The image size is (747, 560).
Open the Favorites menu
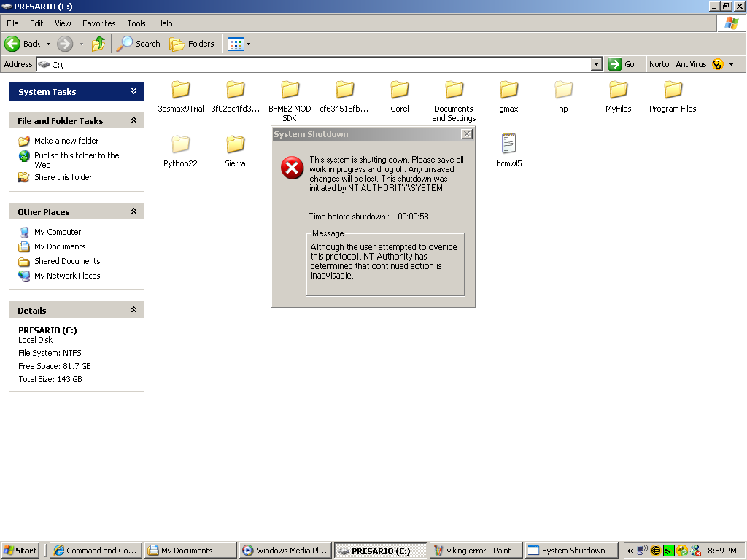click(x=98, y=23)
